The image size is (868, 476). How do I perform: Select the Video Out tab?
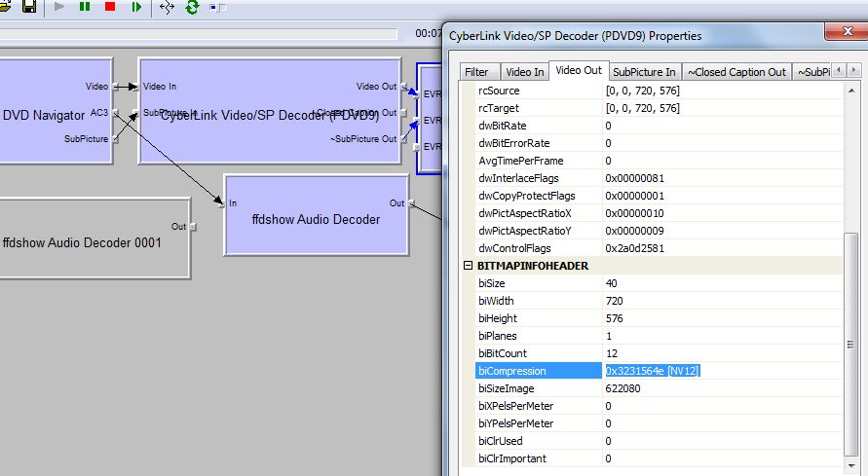coord(579,70)
